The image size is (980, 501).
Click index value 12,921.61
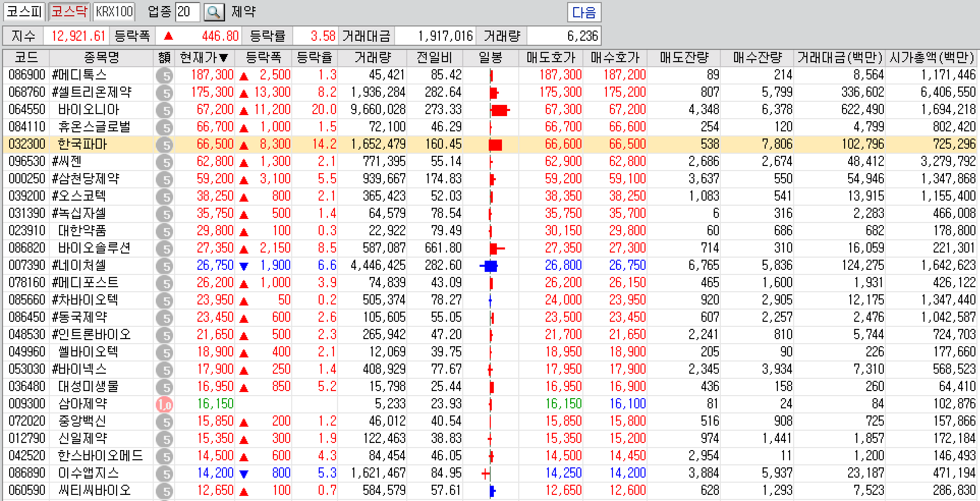click(78, 36)
